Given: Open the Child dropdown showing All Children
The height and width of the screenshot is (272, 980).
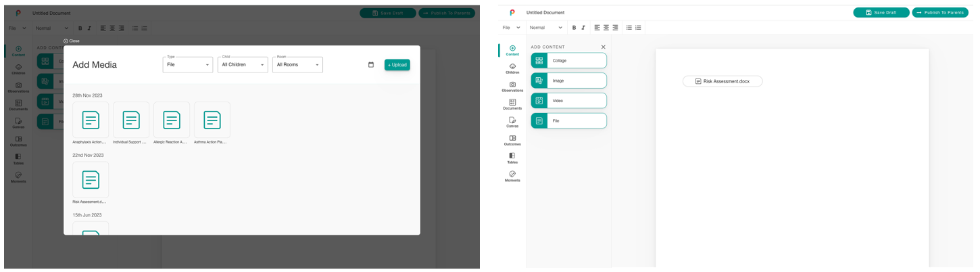Looking at the screenshot, I should (243, 65).
